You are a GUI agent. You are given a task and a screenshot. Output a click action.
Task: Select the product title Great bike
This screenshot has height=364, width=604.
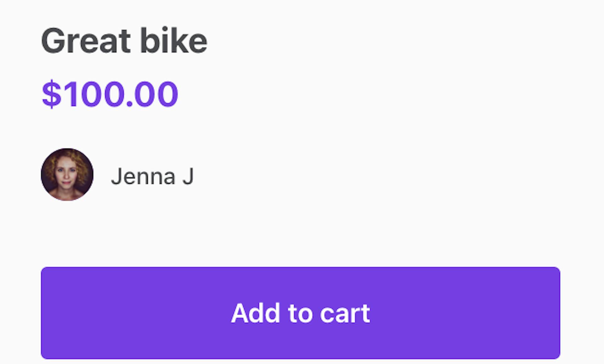coord(124,40)
